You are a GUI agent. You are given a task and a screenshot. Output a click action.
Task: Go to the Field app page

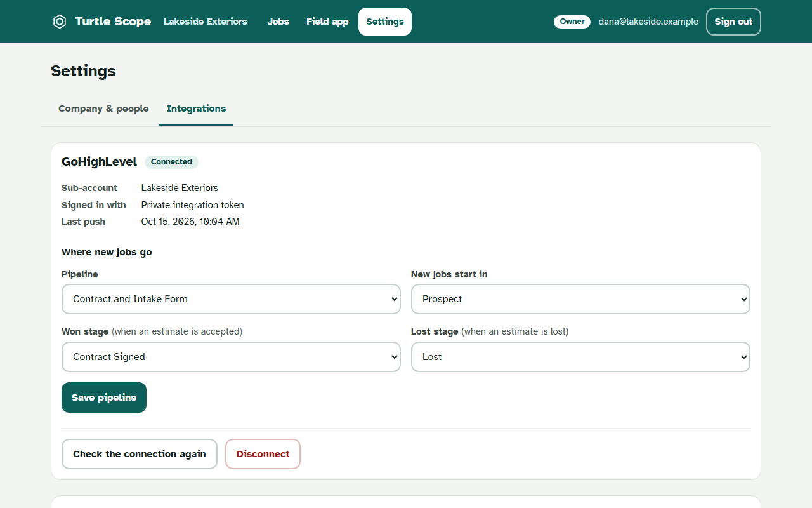coord(327,22)
